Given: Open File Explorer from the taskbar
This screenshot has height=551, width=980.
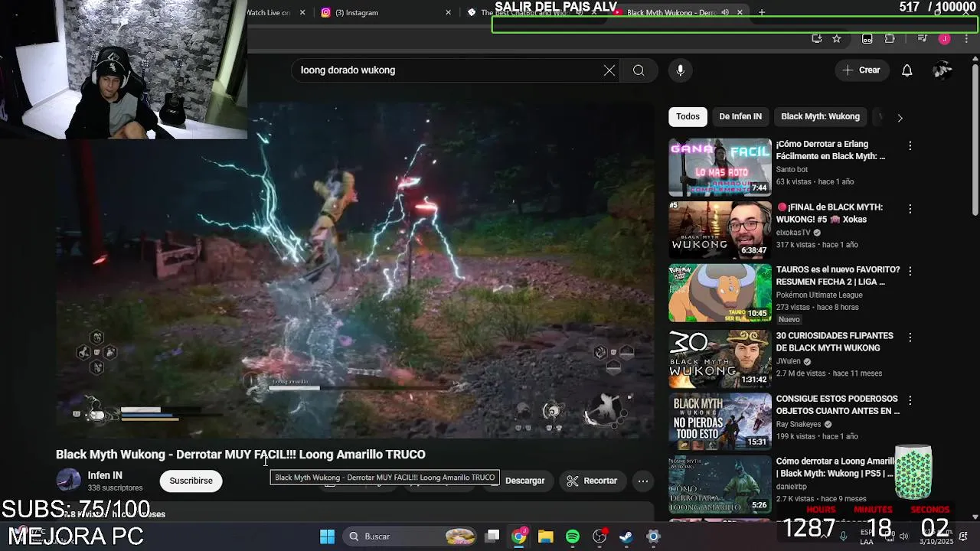Looking at the screenshot, I should (545, 536).
